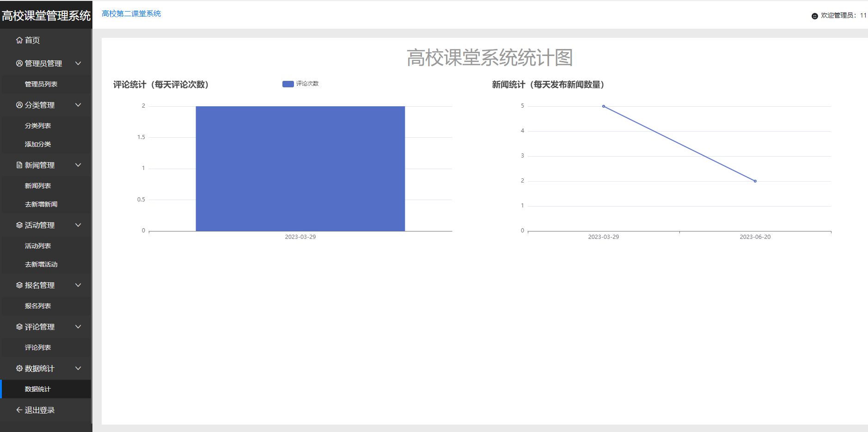
Task: Click the layers icon beside 报名管理
Action: 19,285
